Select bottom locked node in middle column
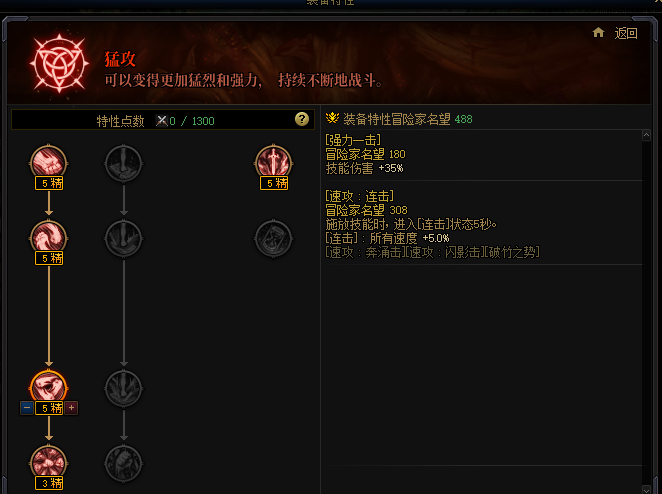Viewport: 662px width, 494px height. [x=123, y=463]
